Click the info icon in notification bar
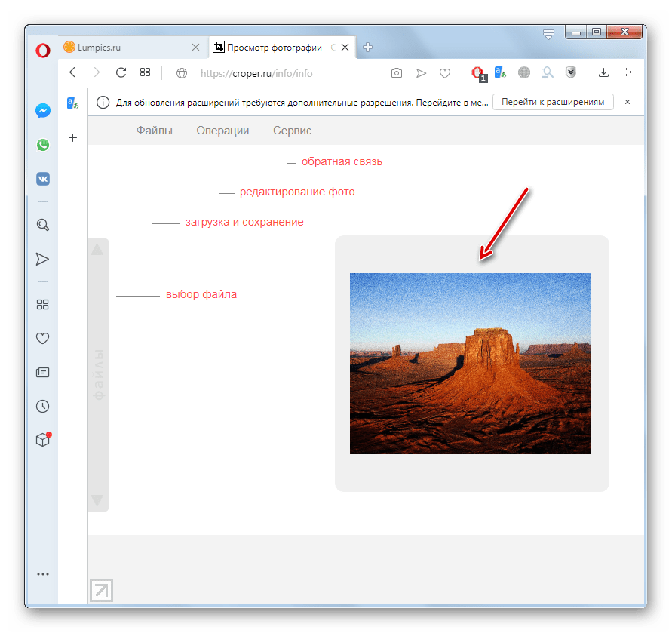Screen dimensions: 672x633 coord(103,102)
